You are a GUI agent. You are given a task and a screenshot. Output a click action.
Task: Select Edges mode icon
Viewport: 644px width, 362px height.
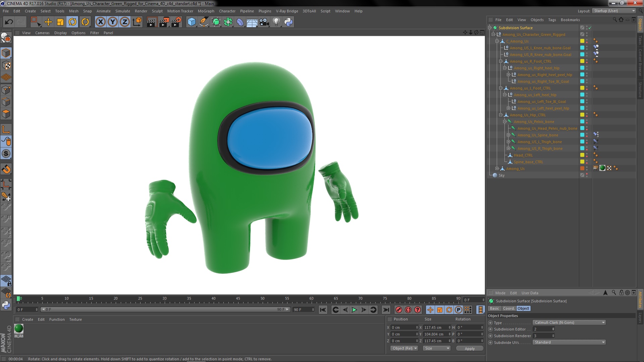(6, 102)
